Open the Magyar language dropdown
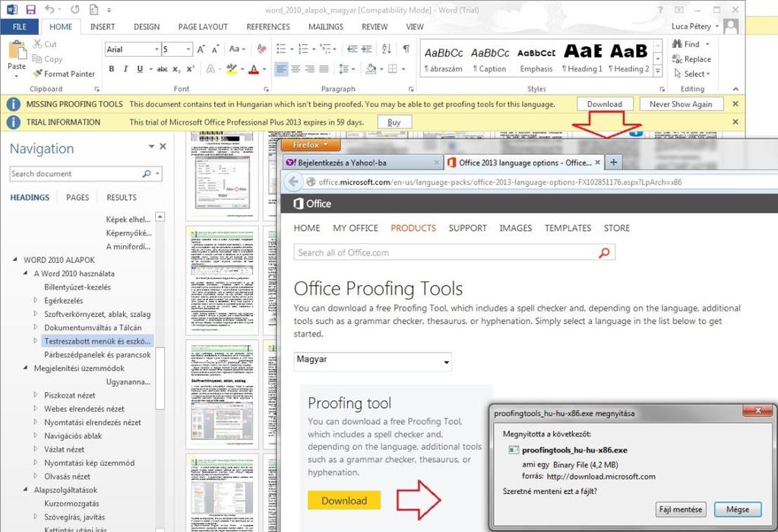 coord(372,362)
